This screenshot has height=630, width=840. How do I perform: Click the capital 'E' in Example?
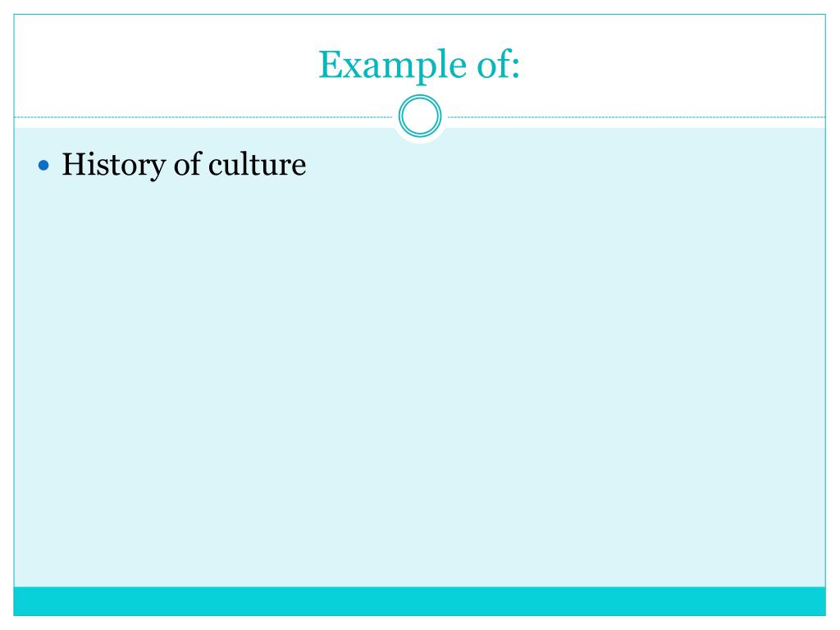click(x=330, y=64)
